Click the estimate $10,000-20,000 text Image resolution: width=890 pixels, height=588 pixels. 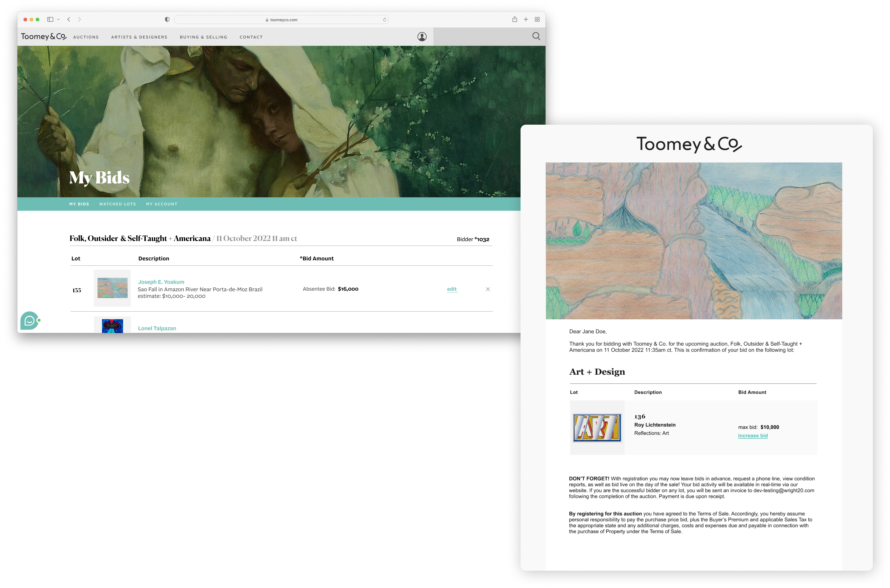[171, 296]
